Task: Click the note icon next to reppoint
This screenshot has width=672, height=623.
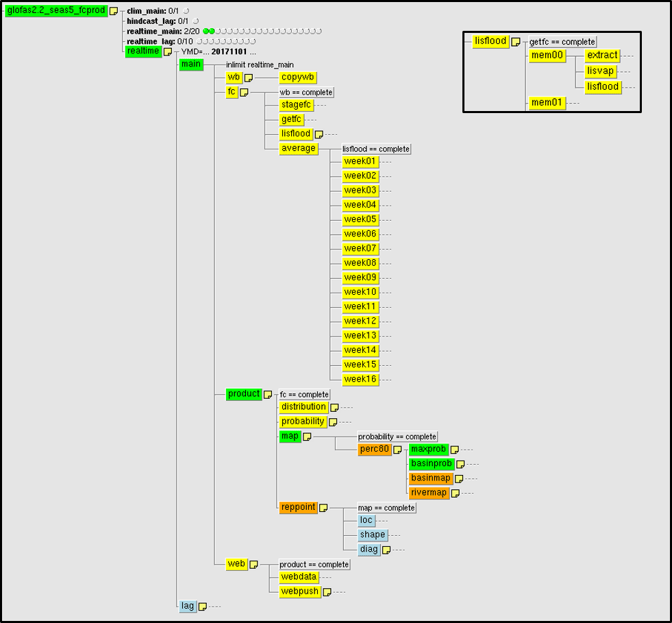Action: point(323,508)
